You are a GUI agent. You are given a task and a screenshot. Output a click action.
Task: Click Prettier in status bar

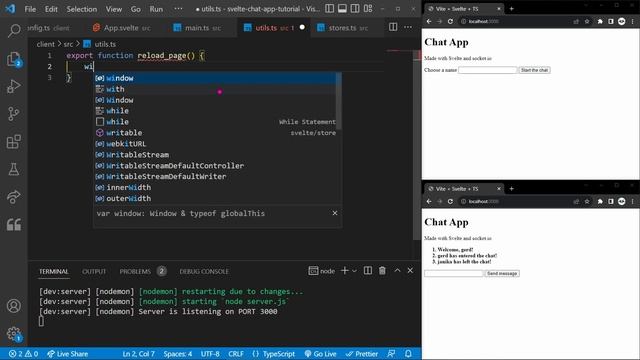coord(362,354)
